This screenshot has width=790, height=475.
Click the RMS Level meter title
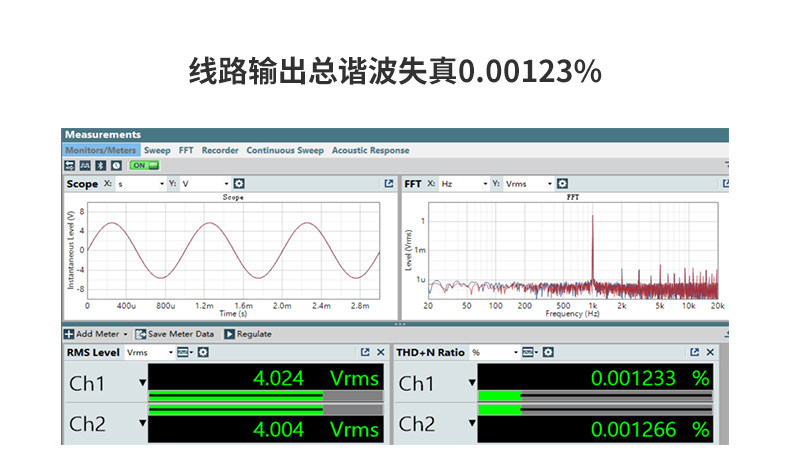[93, 353]
